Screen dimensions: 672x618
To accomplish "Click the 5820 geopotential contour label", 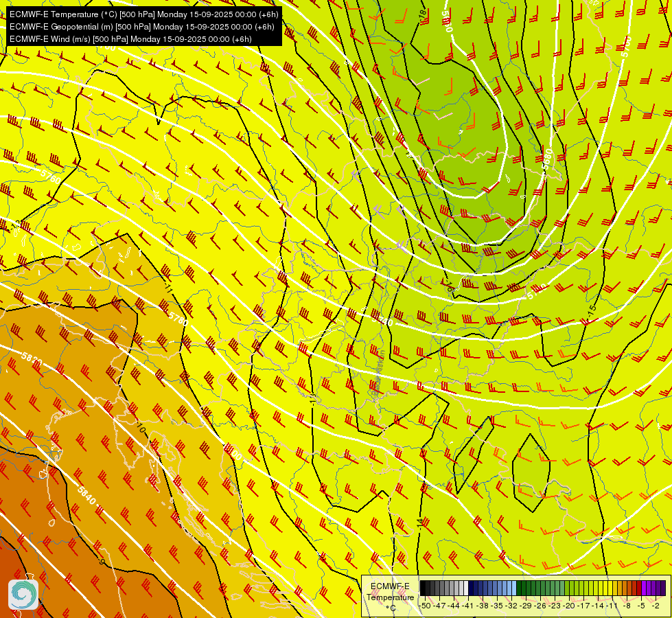I will pos(32,358).
